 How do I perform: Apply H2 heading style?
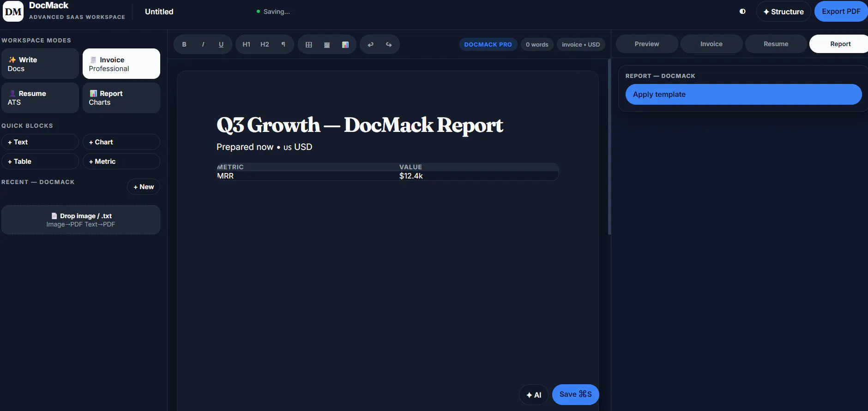[265, 45]
